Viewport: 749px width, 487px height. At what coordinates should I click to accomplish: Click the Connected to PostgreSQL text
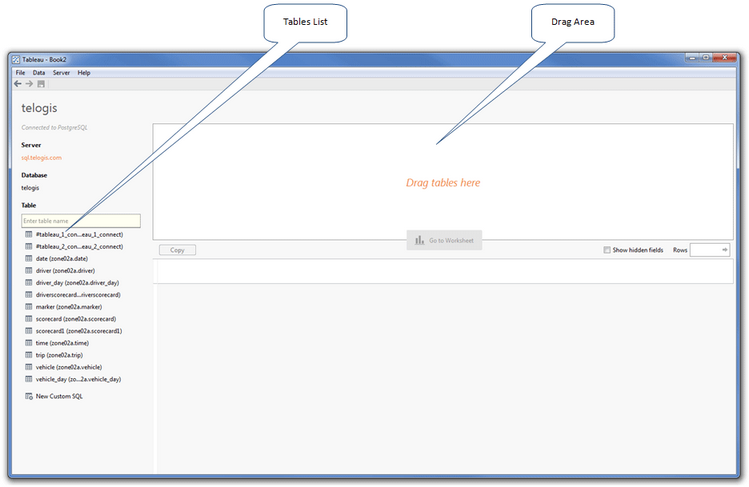click(54, 127)
